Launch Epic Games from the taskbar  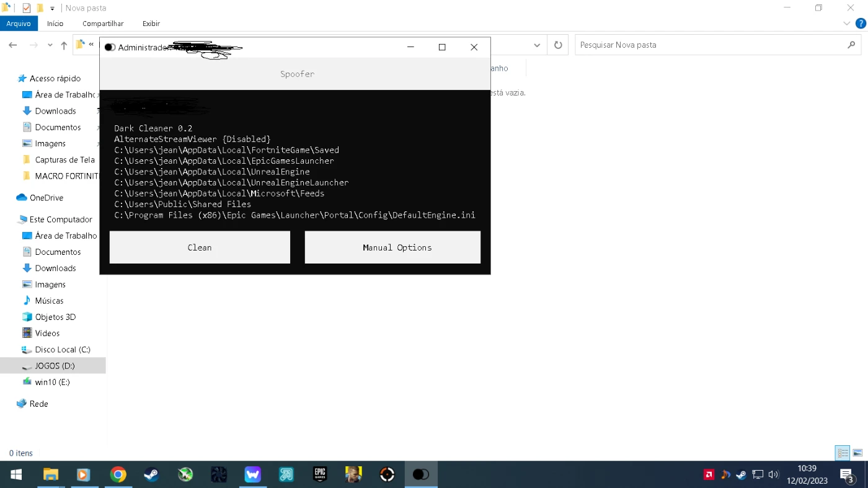(319, 475)
